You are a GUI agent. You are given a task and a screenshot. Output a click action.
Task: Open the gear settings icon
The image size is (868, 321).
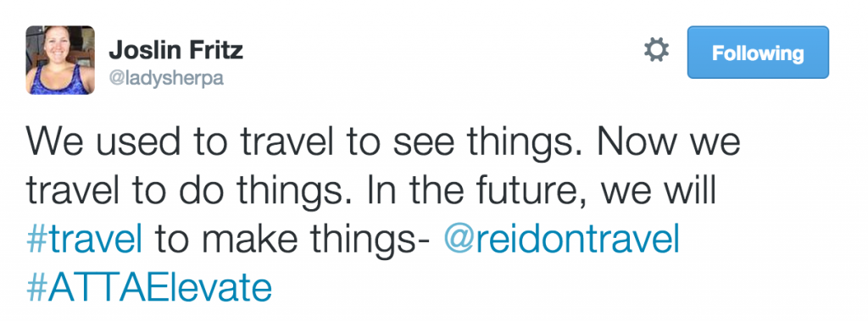click(656, 52)
